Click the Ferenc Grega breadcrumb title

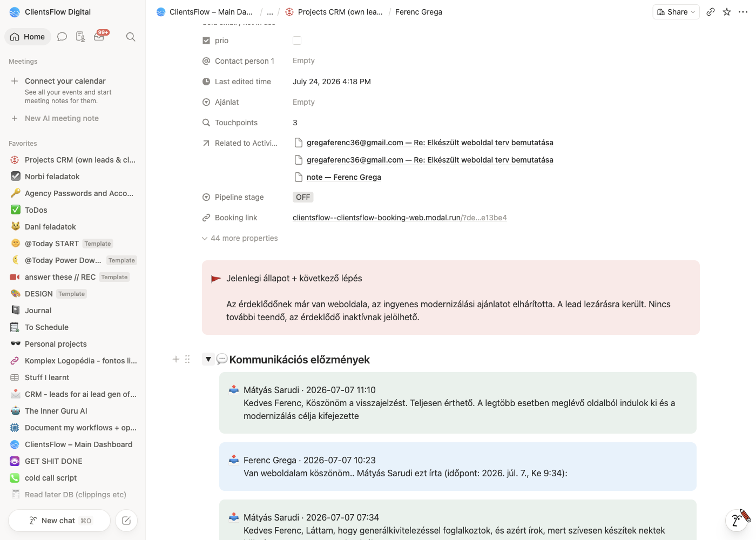click(x=418, y=12)
